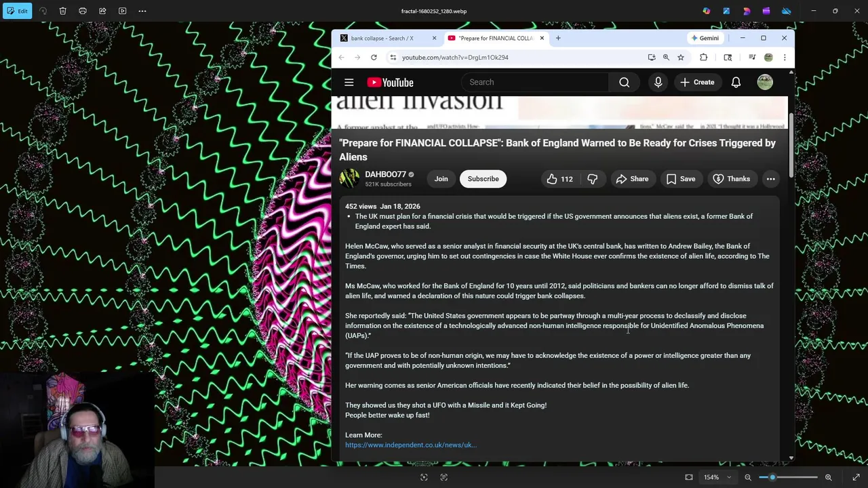Open the Chrome extensions puzzle icon
Screen dimensions: 868x488
point(703,58)
